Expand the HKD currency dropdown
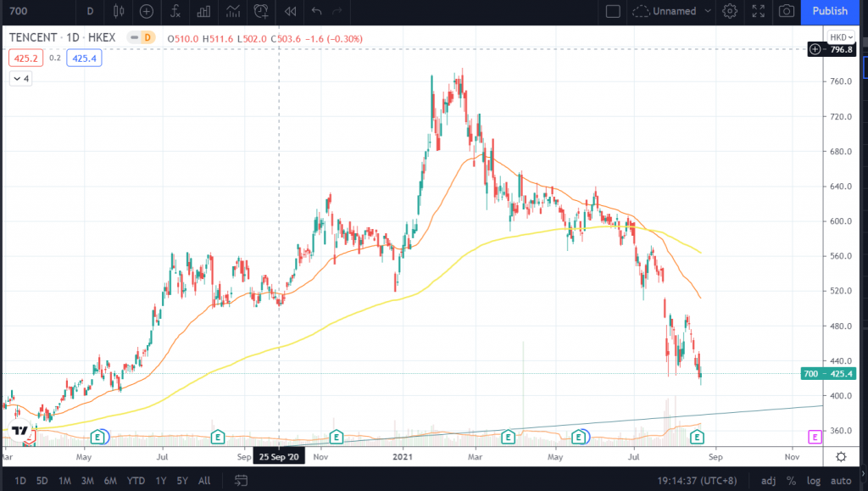Viewport: 868px width, 491px height. tap(841, 37)
